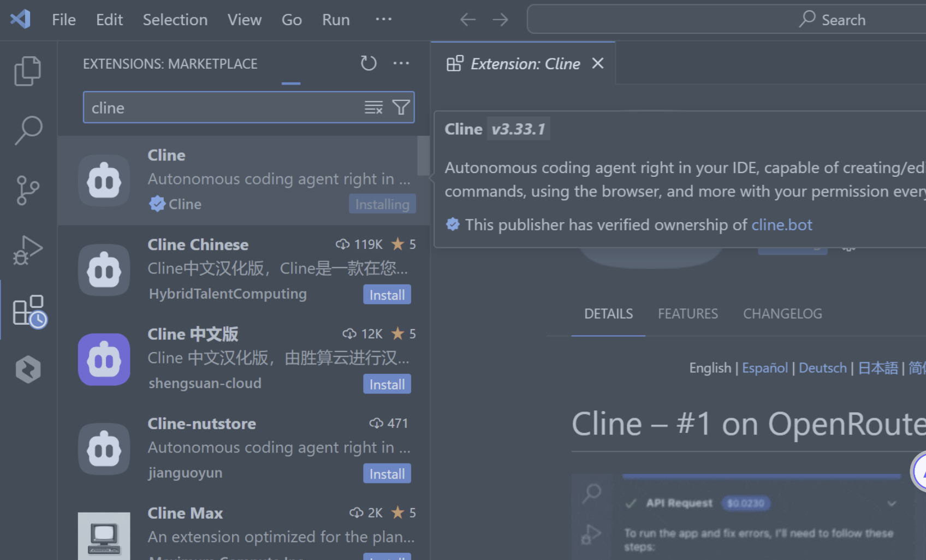926x560 pixels.
Task: Open the Go menu
Action: click(x=292, y=20)
